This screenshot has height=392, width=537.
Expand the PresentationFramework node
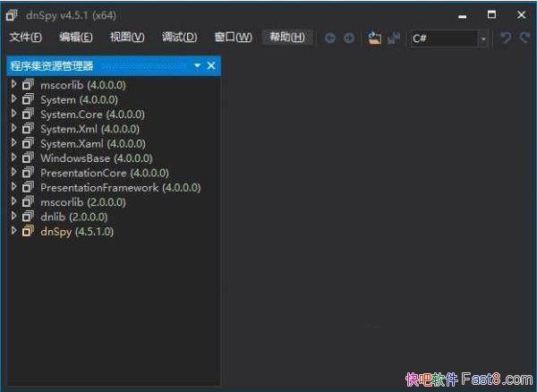(13, 187)
